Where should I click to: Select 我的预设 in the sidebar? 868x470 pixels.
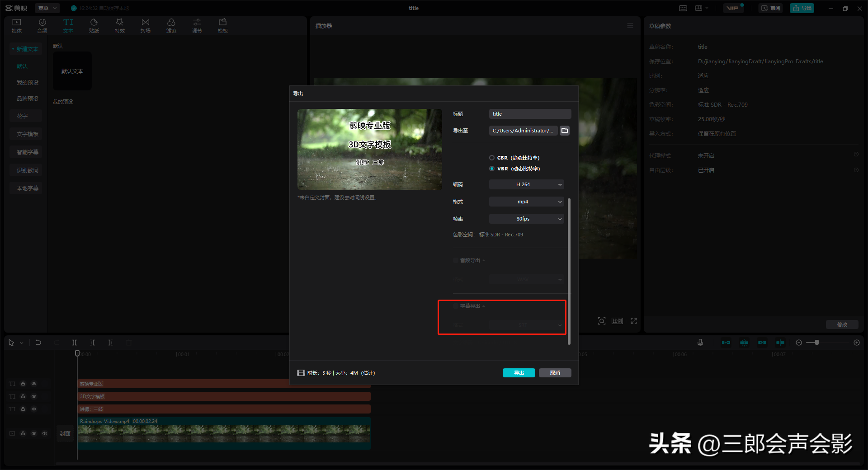pyautogui.click(x=28, y=82)
